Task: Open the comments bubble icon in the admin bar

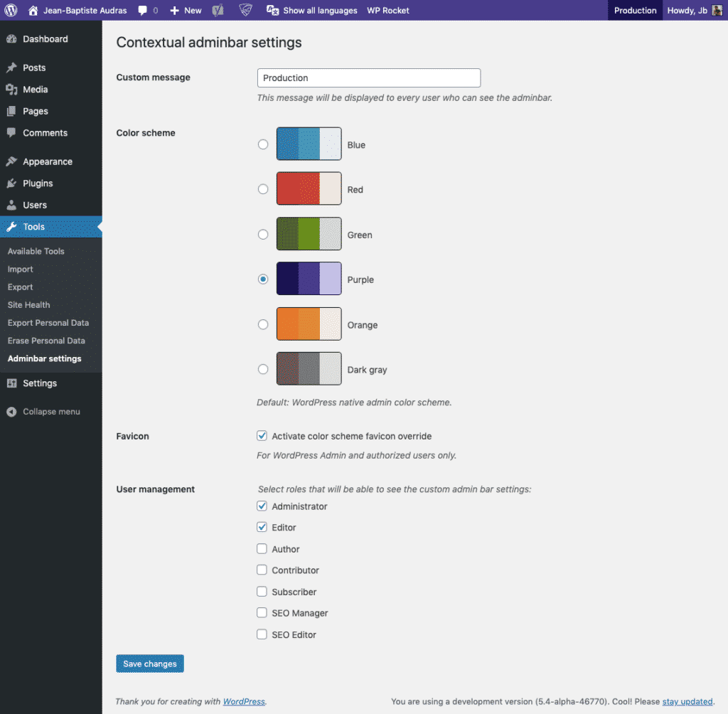Action: pos(142,11)
